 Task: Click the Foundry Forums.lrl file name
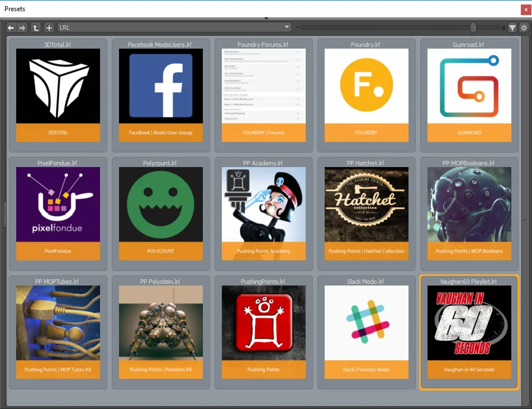pyautogui.click(x=263, y=45)
